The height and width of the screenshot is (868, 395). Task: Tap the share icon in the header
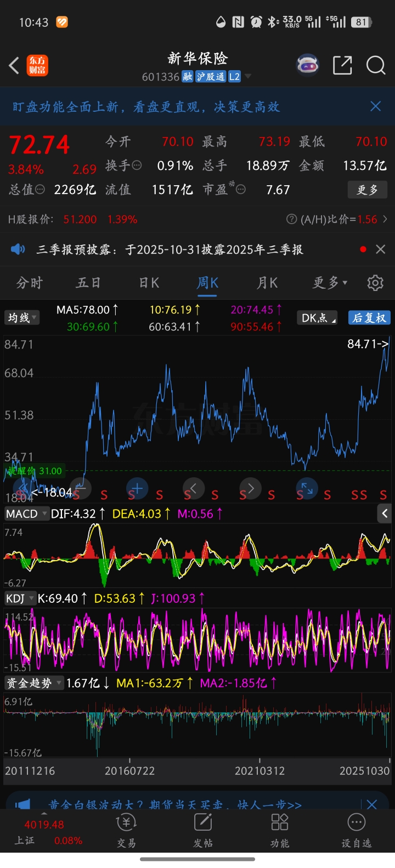[342, 65]
